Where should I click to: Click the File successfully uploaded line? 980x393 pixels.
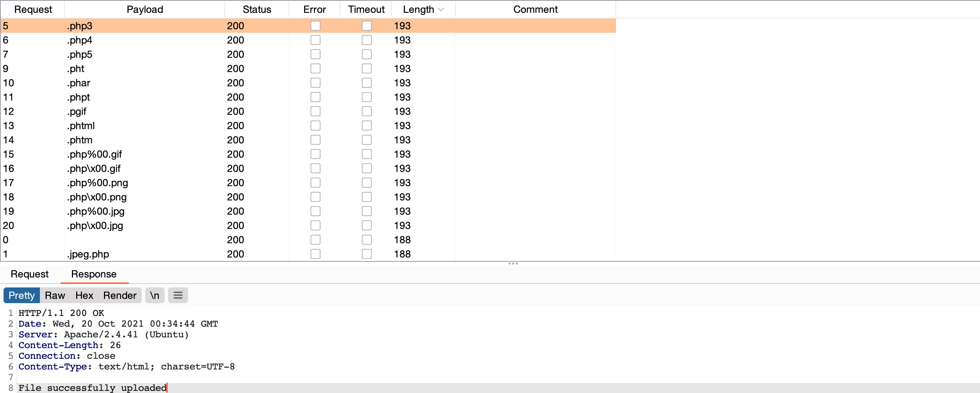coord(93,388)
